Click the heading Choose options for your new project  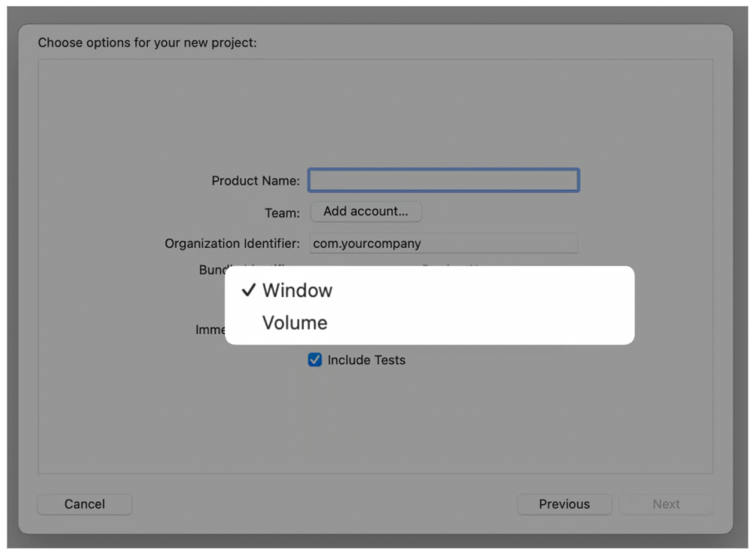(x=147, y=42)
